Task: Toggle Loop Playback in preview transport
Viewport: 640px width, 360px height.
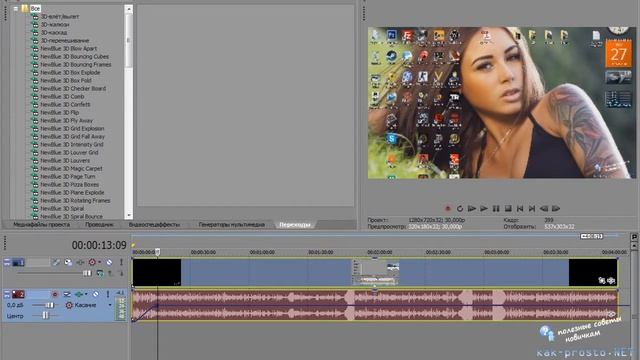Action: click(x=460, y=209)
